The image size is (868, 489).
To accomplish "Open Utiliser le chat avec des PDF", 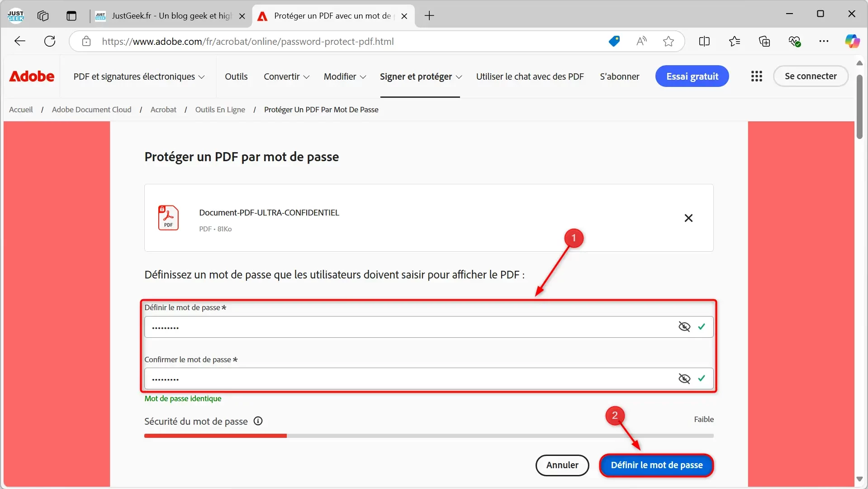I will point(530,77).
